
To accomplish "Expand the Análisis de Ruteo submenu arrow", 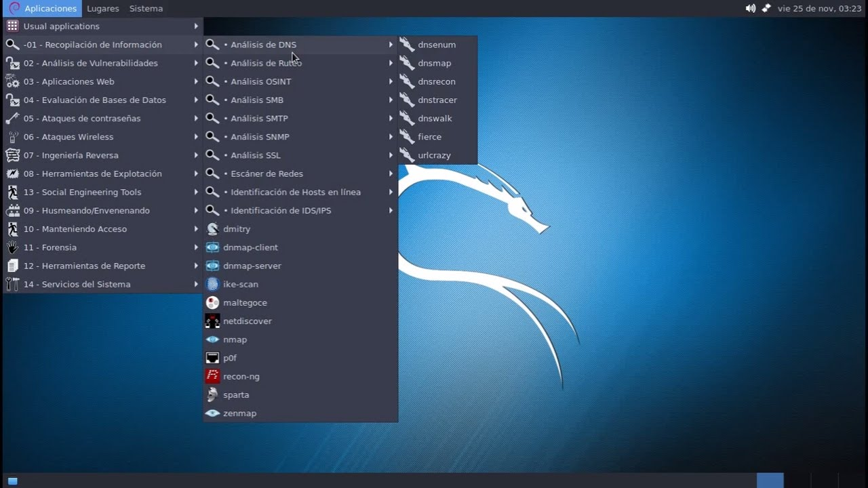I will [x=391, y=63].
